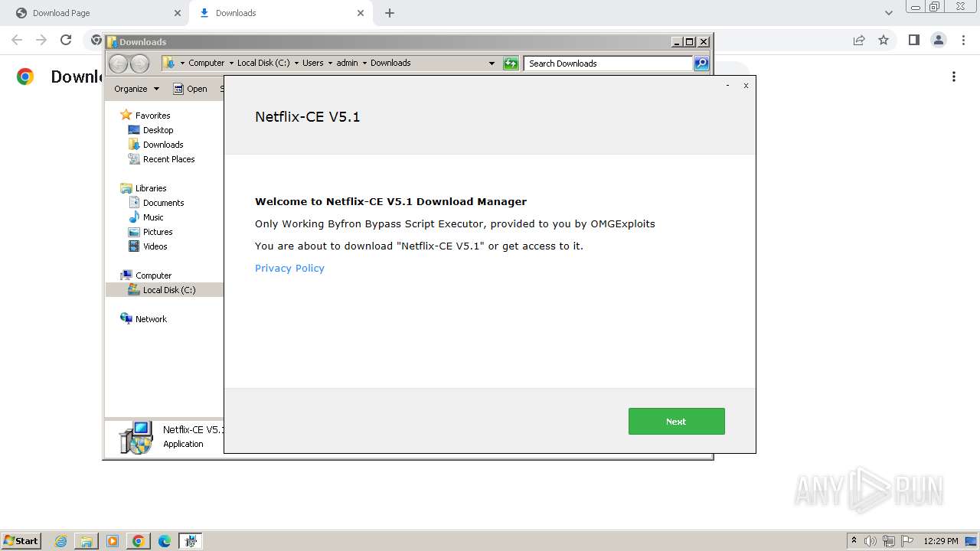Click the Action Center flag icon

pos(907,541)
